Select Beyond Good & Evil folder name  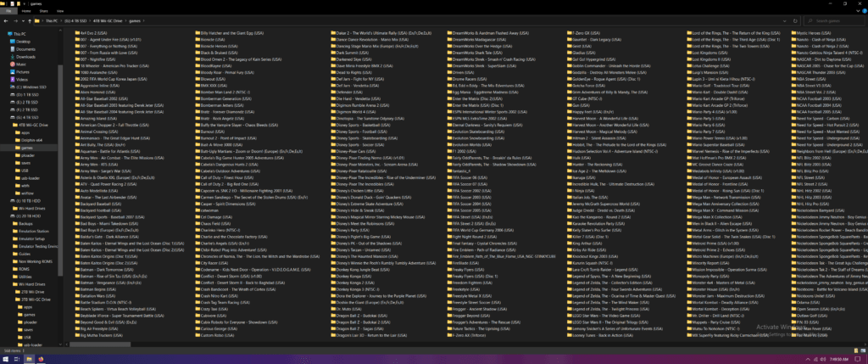[108, 322]
